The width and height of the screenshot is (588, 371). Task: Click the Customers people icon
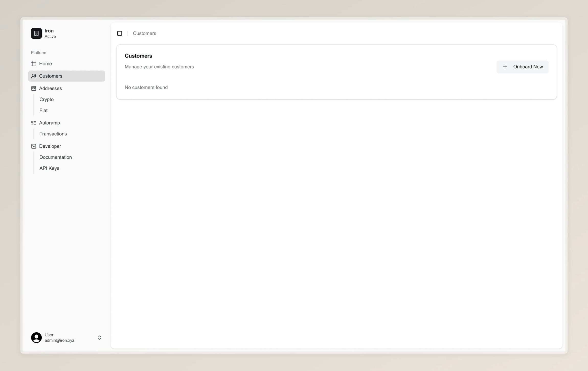[x=33, y=76]
